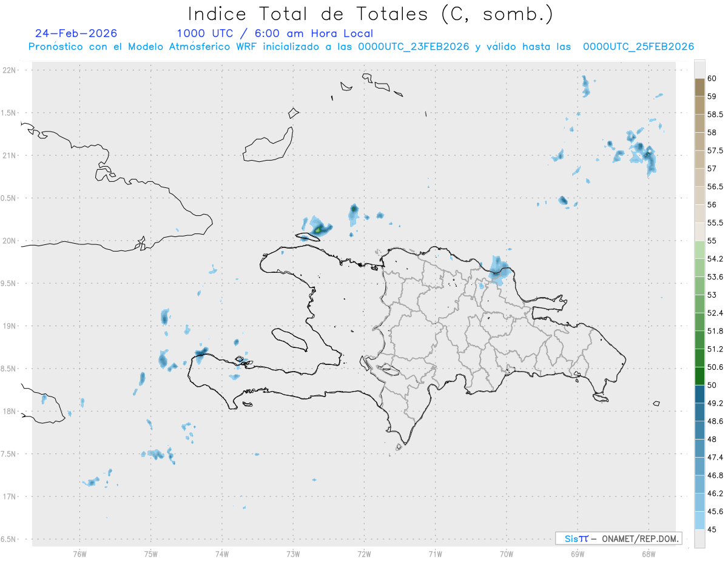Click the colorbar value "57.5"
Viewport: 728px width, 562px height.
click(715, 150)
